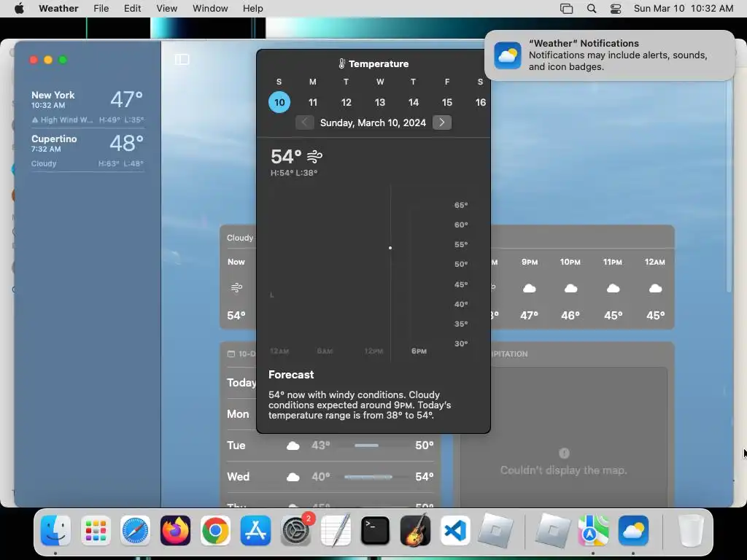Click the screen mirroring icon in menu bar
This screenshot has width=747, height=560.
click(x=566, y=9)
